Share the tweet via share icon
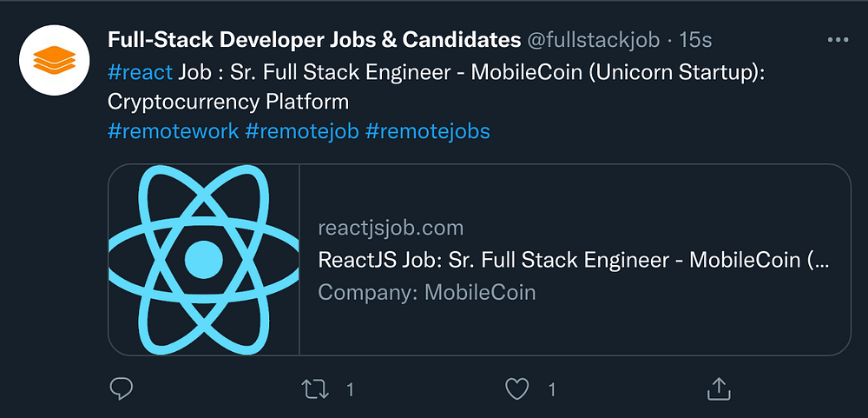 click(718, 389)
